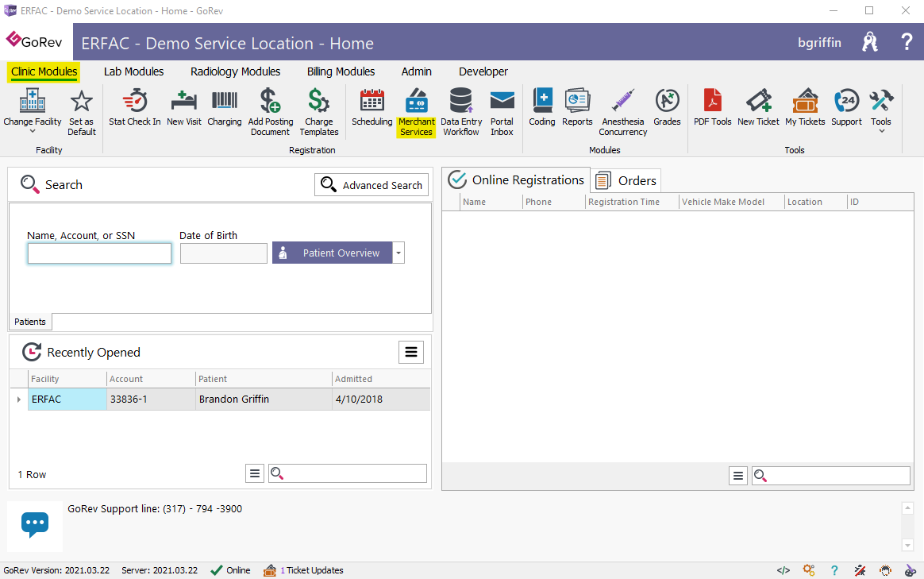This screenshot has width=924, height=579.
Task: Click the code brackets status icon
Action: click(x=783, y=570)
